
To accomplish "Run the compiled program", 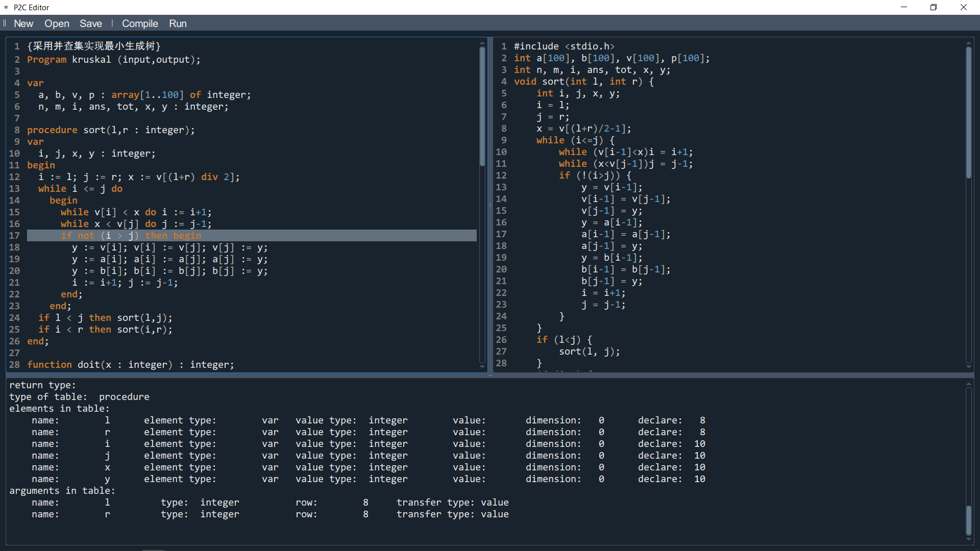I will click(178, 23).
